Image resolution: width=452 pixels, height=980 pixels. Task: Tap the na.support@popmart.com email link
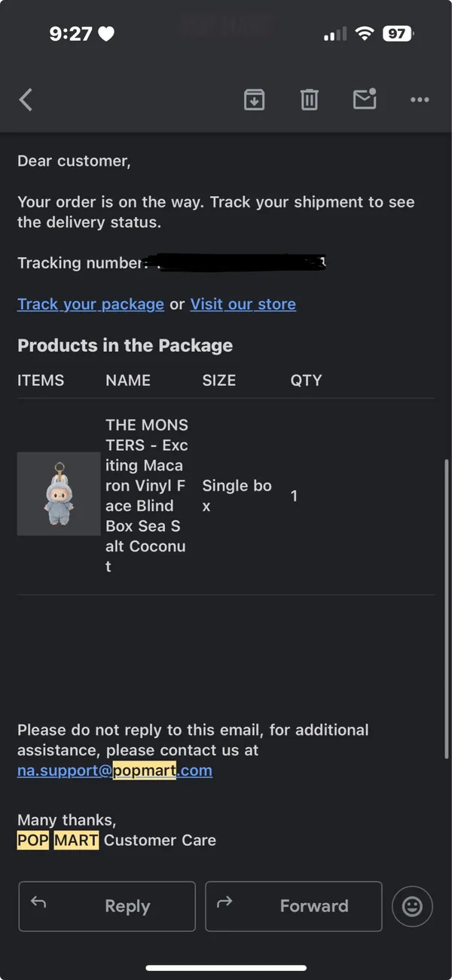tap(115, 770)
